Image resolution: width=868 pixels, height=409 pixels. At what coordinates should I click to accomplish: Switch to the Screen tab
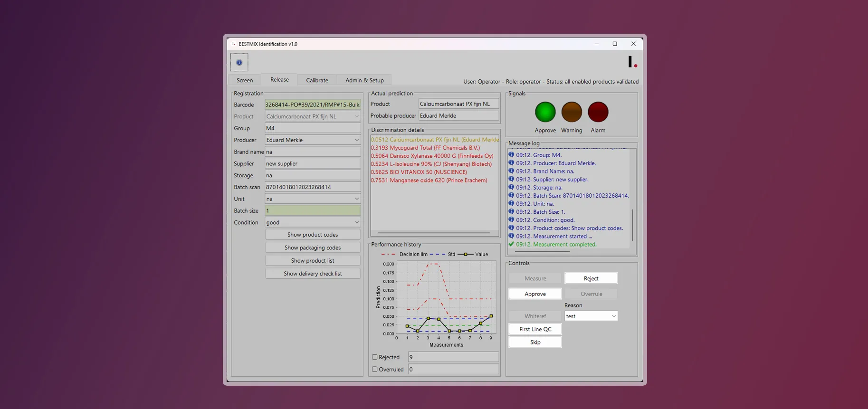[x=245, y=80]
